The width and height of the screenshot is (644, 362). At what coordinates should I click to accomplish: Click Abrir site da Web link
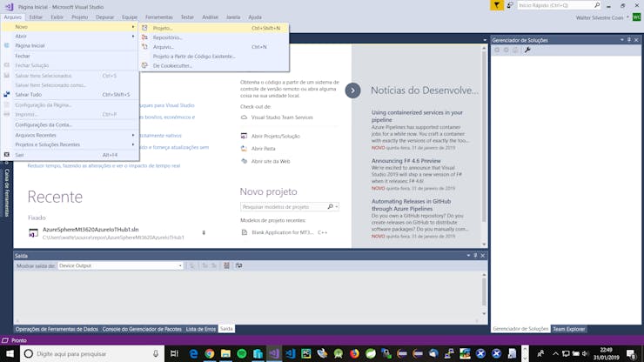(271, 161)
